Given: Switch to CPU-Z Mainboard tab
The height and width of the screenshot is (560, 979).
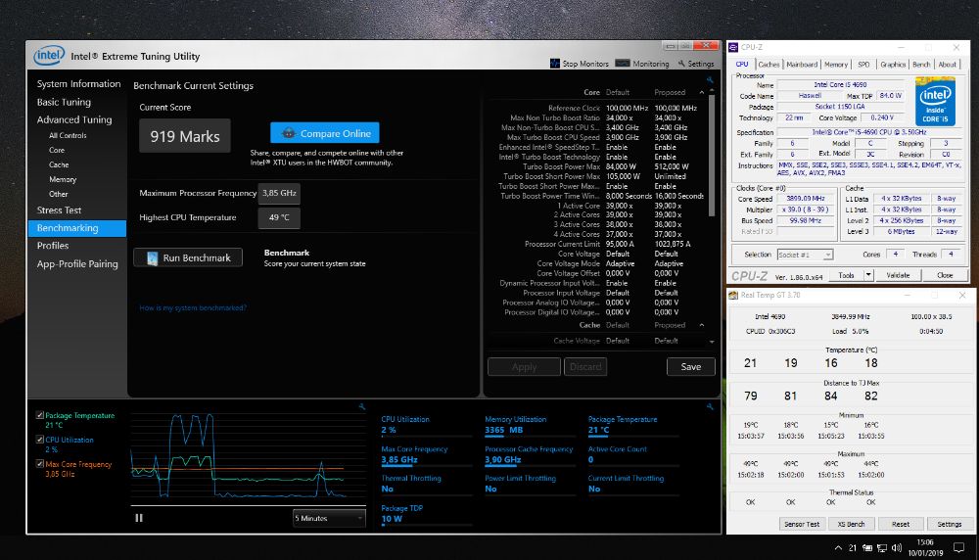Looking at the screenshot, I should [802, 65].
